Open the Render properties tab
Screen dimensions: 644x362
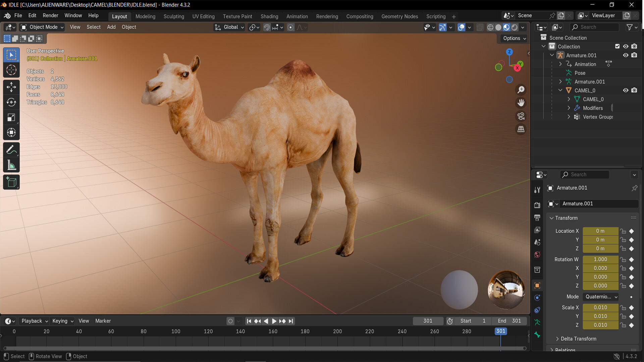[537, 205]
